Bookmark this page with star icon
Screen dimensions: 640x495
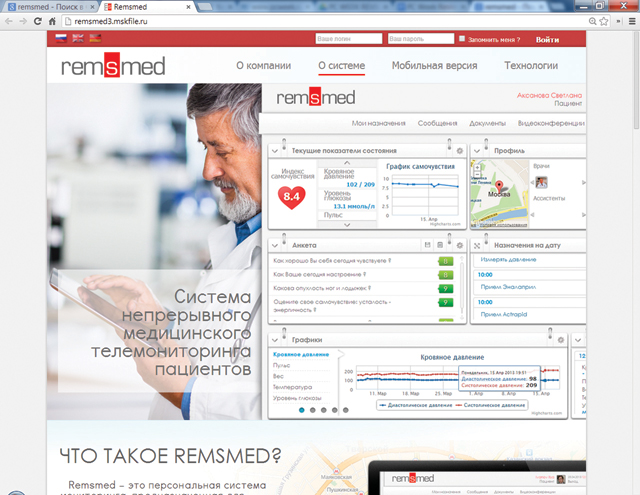pos(604,21)
